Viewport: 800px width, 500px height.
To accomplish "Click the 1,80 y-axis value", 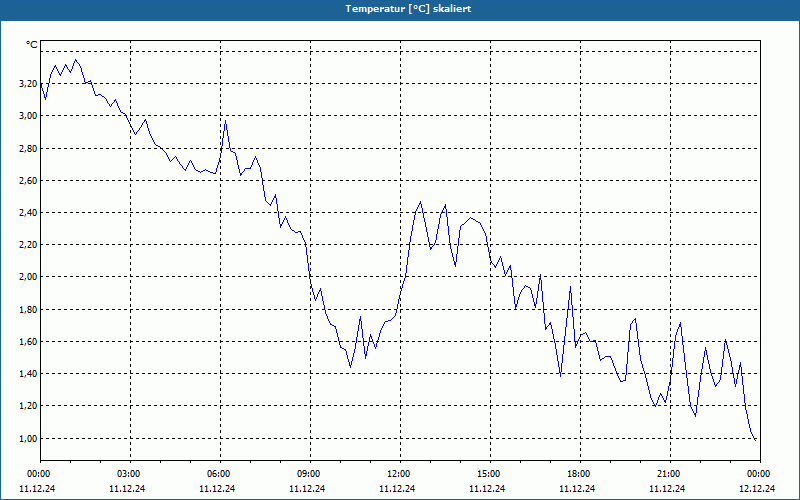I will tap(28, 309).
